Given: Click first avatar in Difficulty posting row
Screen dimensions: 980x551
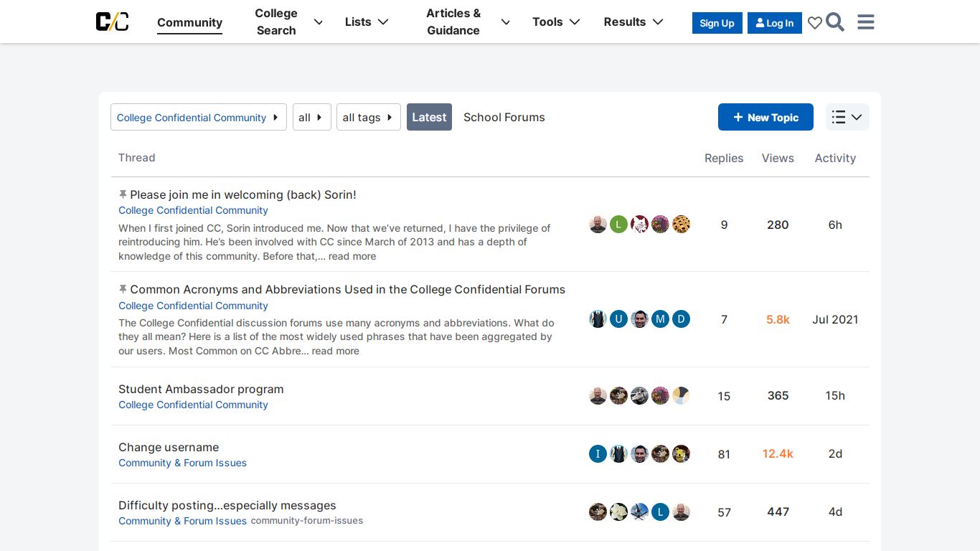Looking at the screenshot, I should [x=598, y=512].
